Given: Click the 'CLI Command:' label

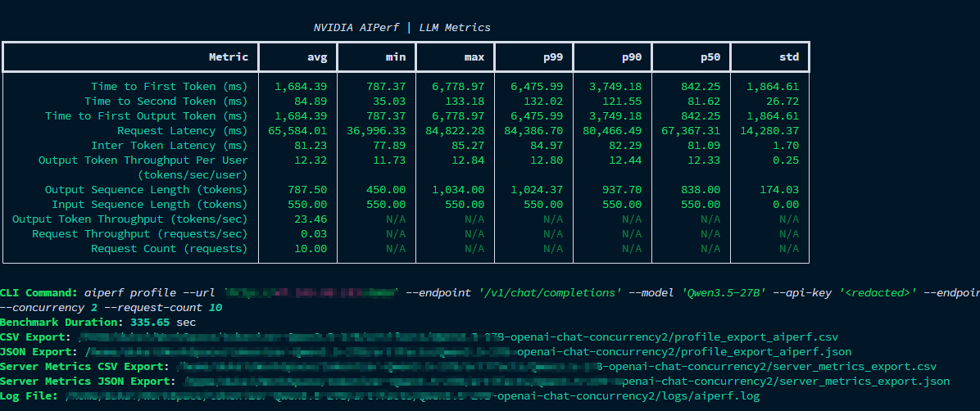Looking at the screenshot, I should 39,293.
